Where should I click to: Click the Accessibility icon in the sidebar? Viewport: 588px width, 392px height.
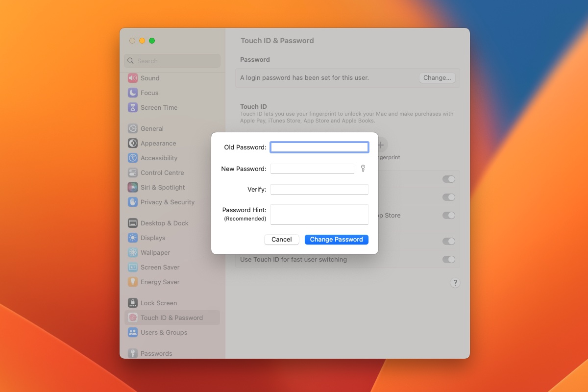click(x=132, y=158)
